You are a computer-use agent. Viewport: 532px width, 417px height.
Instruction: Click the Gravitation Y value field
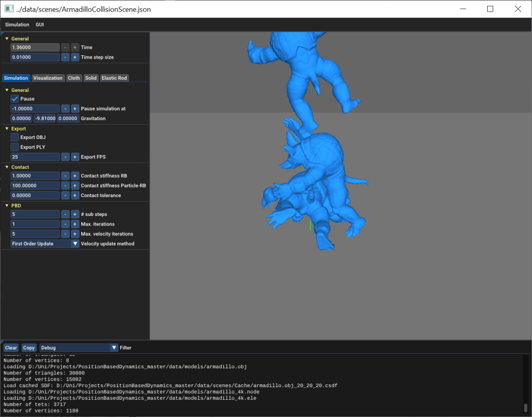point(45,118)
